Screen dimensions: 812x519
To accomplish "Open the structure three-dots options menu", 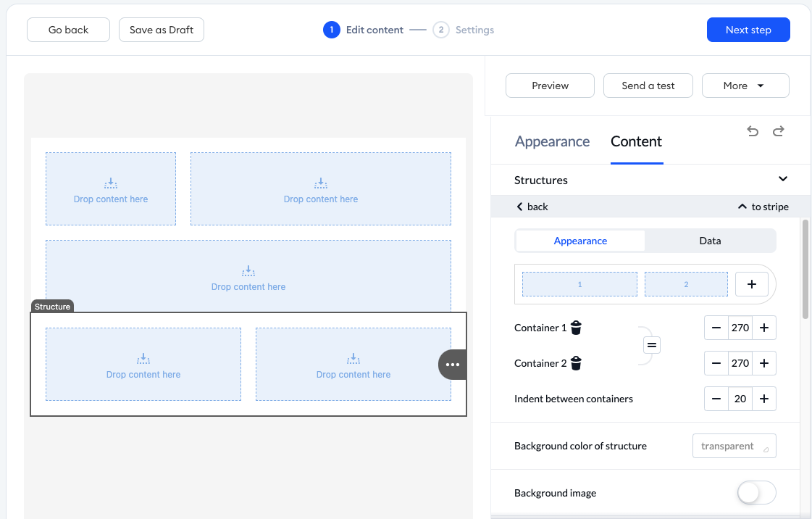I will (453, 365).
